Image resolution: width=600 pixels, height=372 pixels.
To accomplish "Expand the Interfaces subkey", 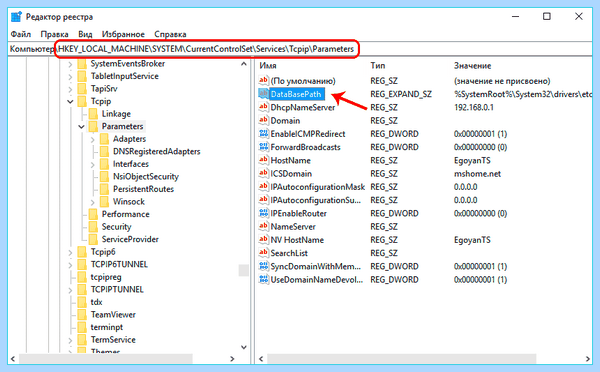I will pos(93,165).
